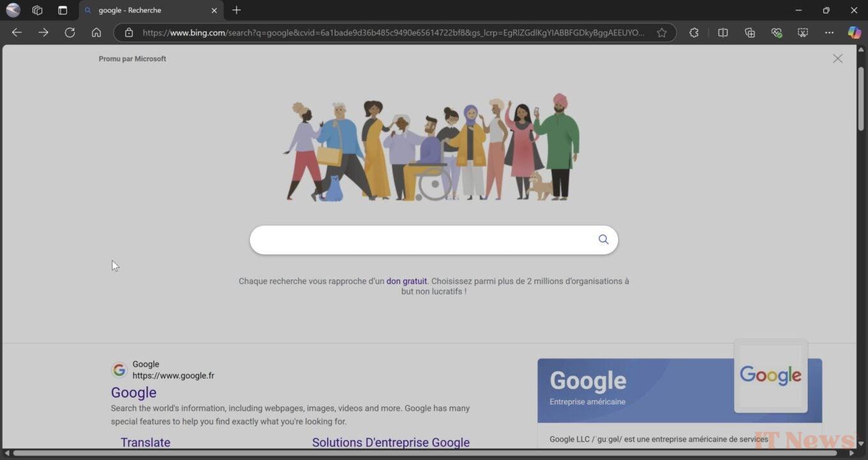View site information via the lock icon

129,33
